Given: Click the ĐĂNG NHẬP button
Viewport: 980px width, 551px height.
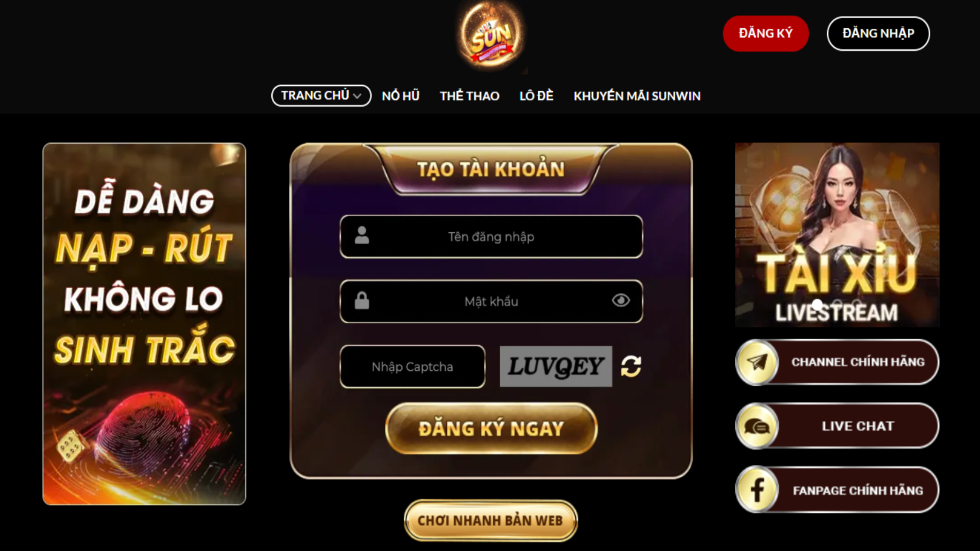Looking at the screenshot, I should point(878,34).
